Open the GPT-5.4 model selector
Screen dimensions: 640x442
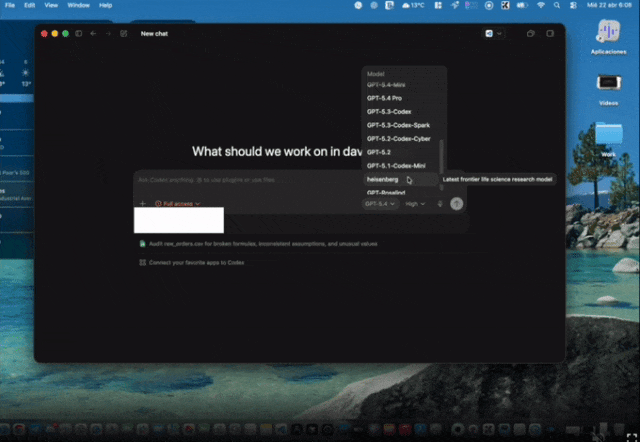coord(381,203)
